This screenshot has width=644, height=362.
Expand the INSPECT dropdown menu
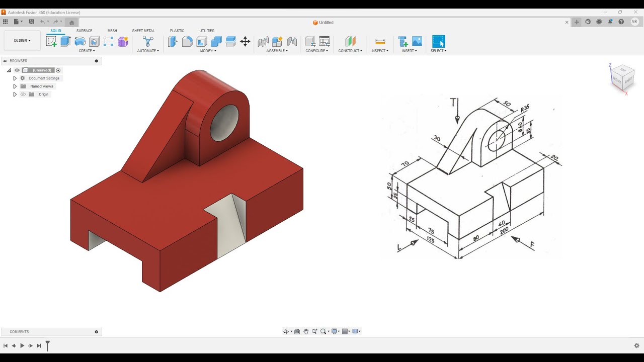(x=380, y=51)
